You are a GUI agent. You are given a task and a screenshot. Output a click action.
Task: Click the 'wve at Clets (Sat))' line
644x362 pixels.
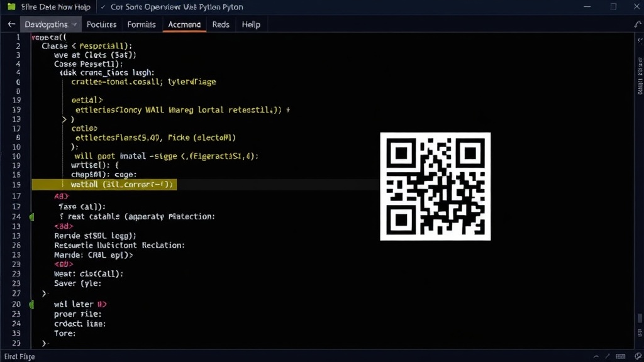coord(95,55)
